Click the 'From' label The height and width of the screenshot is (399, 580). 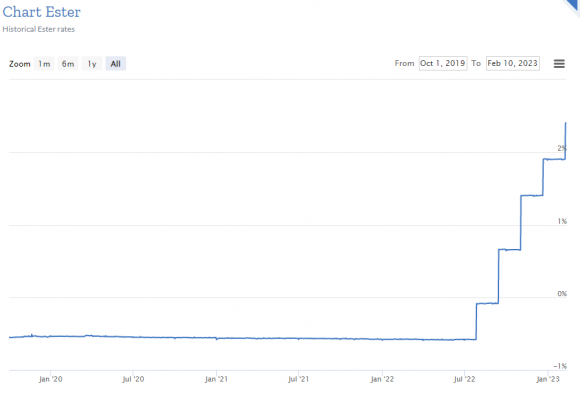tap(404, 63)
